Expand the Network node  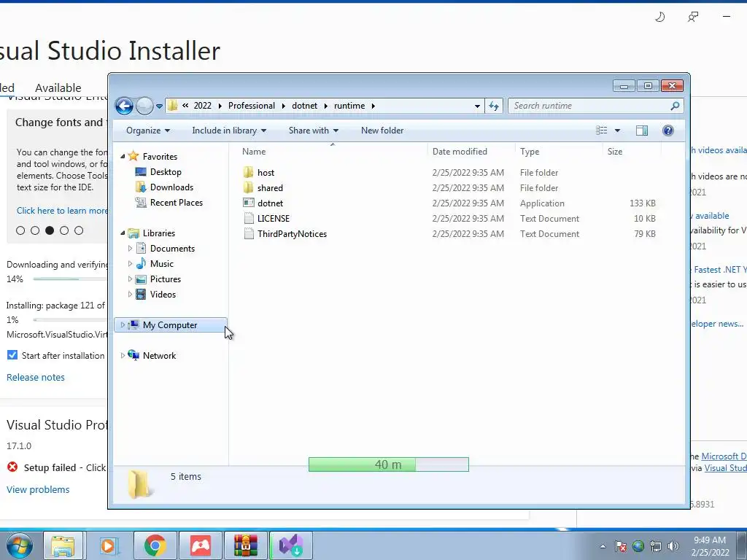[x=123, y=355]
